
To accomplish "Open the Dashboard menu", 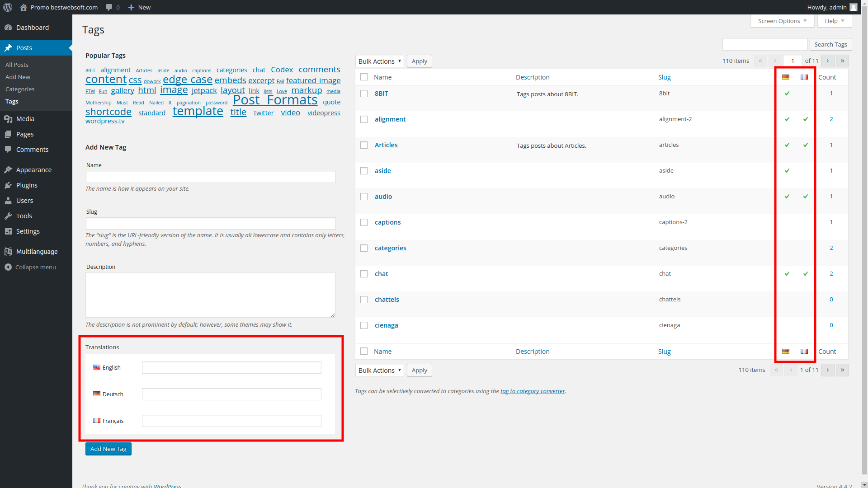I will pyautogui.click(x=36, y=28).
